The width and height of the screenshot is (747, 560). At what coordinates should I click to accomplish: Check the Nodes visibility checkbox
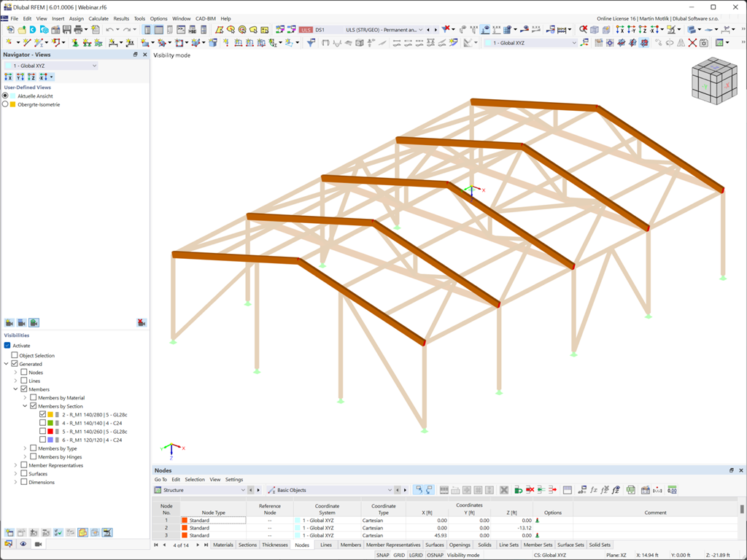pyautogui.click(x=23, y=373)
